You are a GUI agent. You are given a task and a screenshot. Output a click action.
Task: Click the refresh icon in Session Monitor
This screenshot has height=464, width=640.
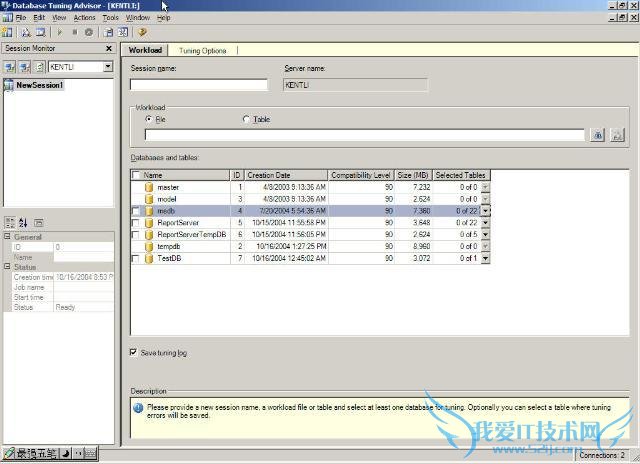38,67
